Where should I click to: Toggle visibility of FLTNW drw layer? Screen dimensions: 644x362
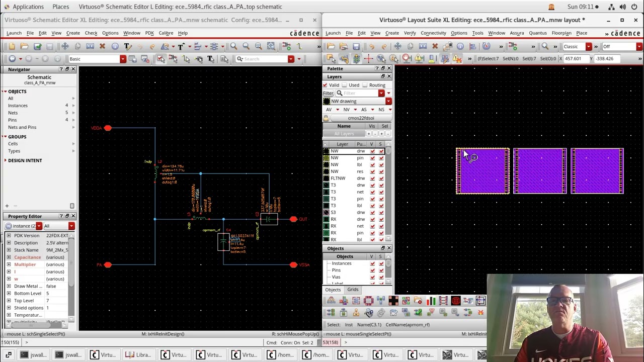[373, 178]
